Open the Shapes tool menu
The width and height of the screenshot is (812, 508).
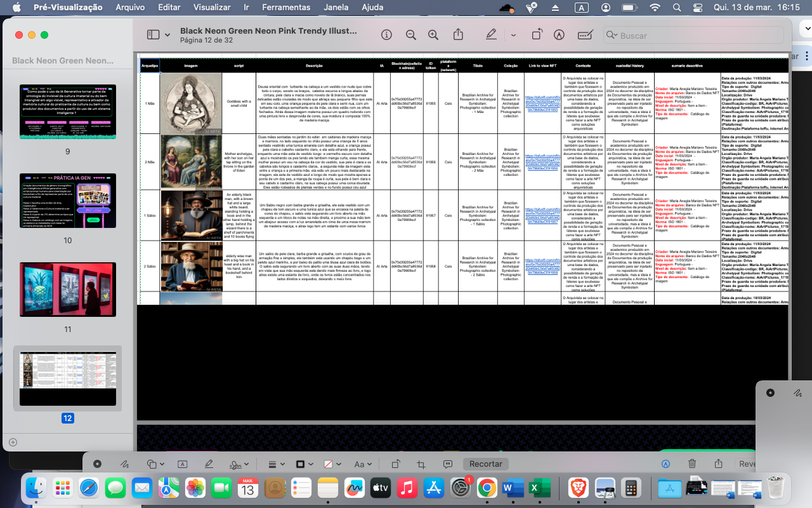tap(155, 464)
